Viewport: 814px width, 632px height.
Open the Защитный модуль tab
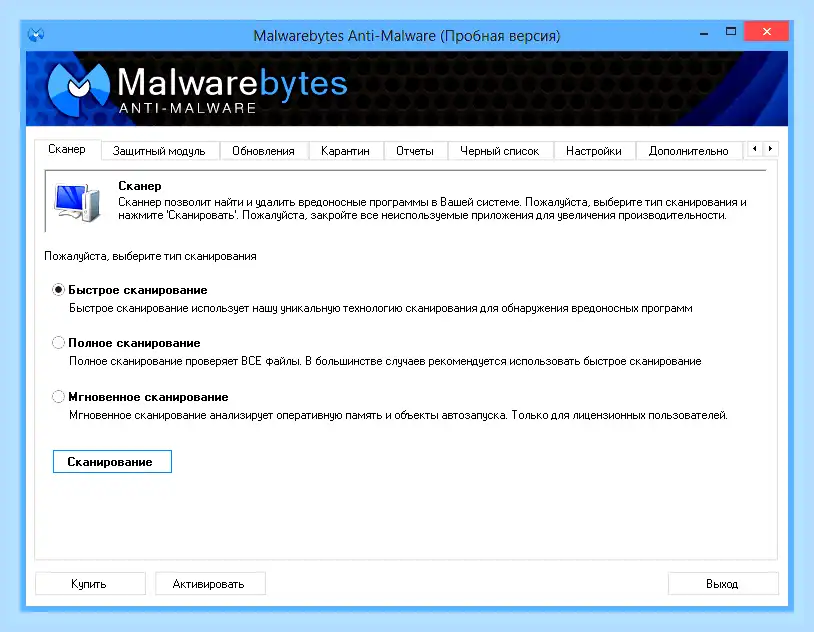[x=159, y=151]
